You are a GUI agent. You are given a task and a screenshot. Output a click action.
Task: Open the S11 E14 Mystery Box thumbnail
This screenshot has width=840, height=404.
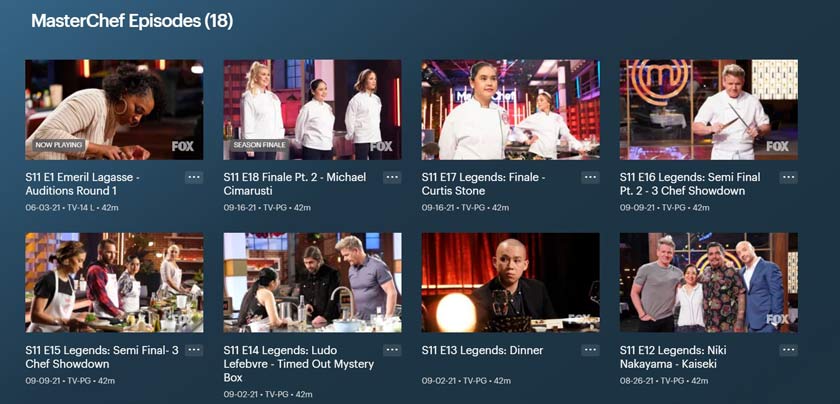pyautogui.click(x=312, y=282)
